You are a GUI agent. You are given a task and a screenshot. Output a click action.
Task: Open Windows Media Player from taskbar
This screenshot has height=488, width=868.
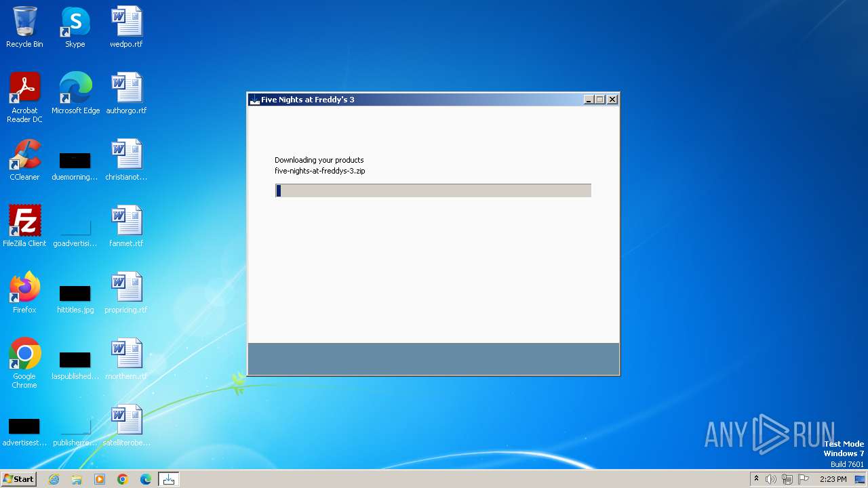100,479
